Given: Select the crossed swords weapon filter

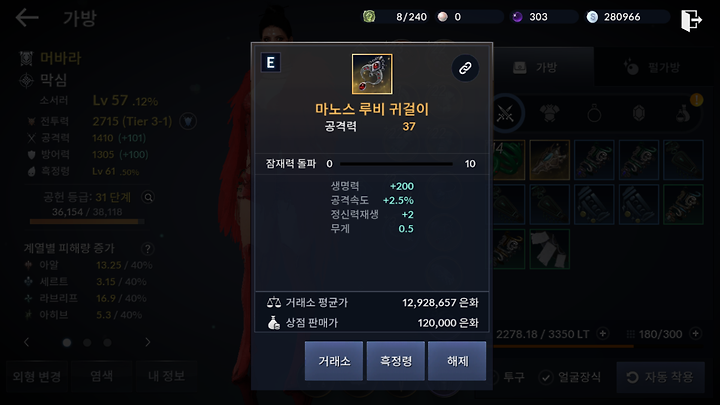Looking at the screenshot, I should tap(505, 113).
